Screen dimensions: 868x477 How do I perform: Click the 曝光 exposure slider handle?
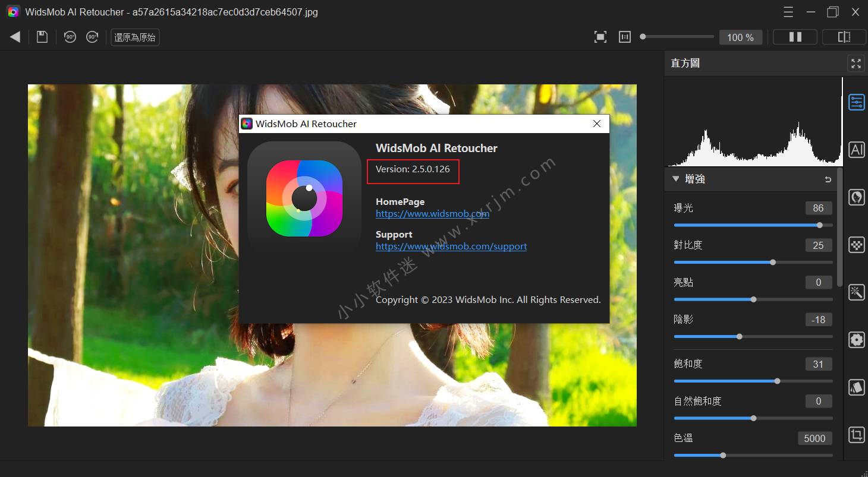click(820, 225)
